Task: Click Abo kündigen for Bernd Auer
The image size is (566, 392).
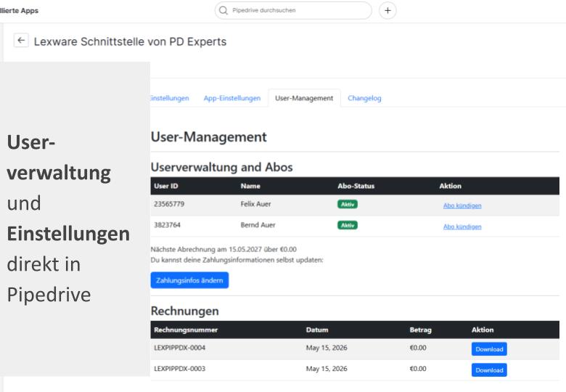Action: pyautogui.click(x=462, y=226)
